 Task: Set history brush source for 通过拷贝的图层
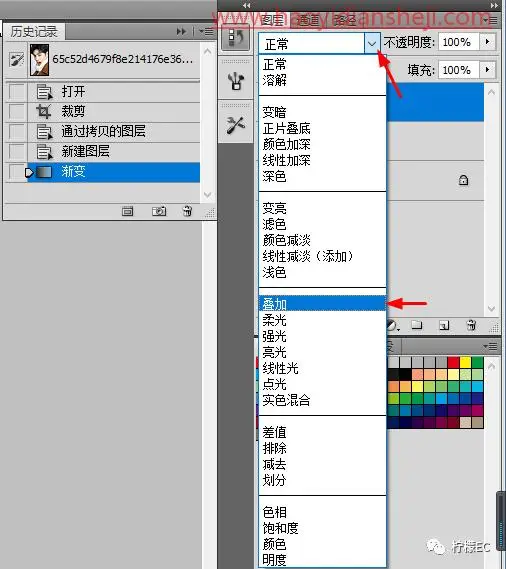coord(16,131)
